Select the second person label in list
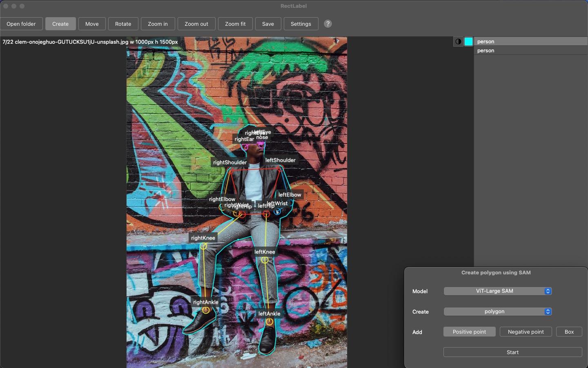The width and height of the screenshot is (588, 368). click(530, 50)
